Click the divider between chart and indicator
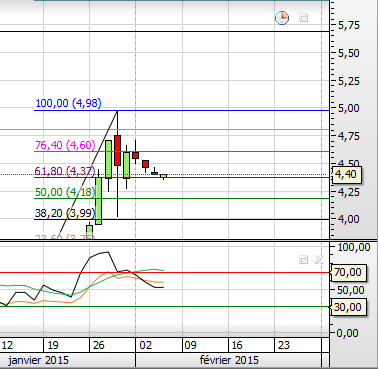The height and width of the screenshot is (369, 378). pos(165,240)
